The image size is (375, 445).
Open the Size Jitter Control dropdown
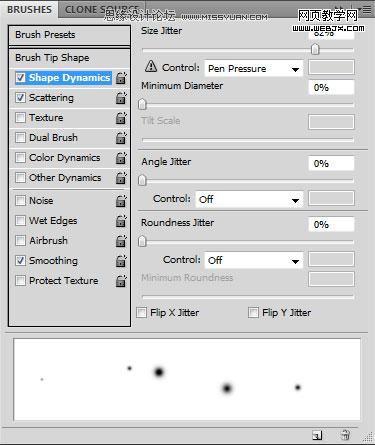pyautogui.click(x=254, y=69)
